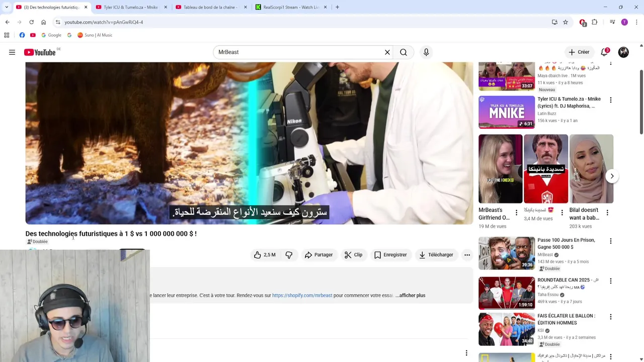Open the title FAIS ÉCLATER LE BALLON
Image resolution: width=644 pixels, height=362 pixels.
[x=566, y=319]
